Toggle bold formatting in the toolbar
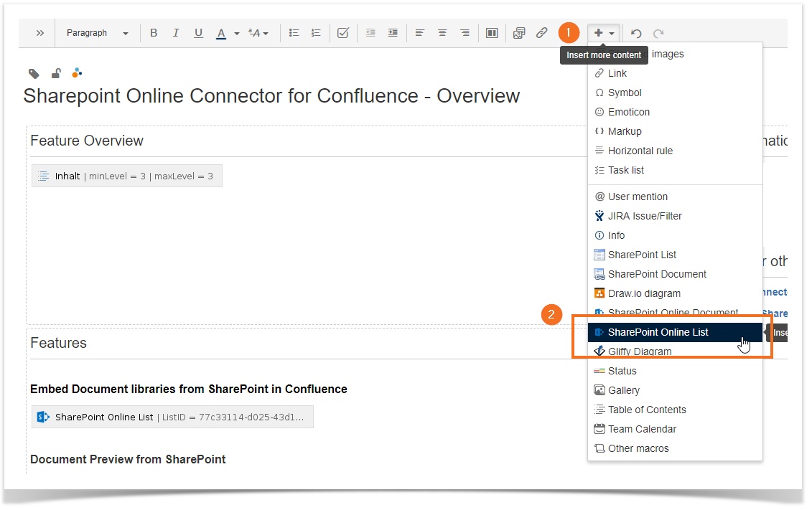Viewport: 812px width, 510px height. (x=154, y=33)
